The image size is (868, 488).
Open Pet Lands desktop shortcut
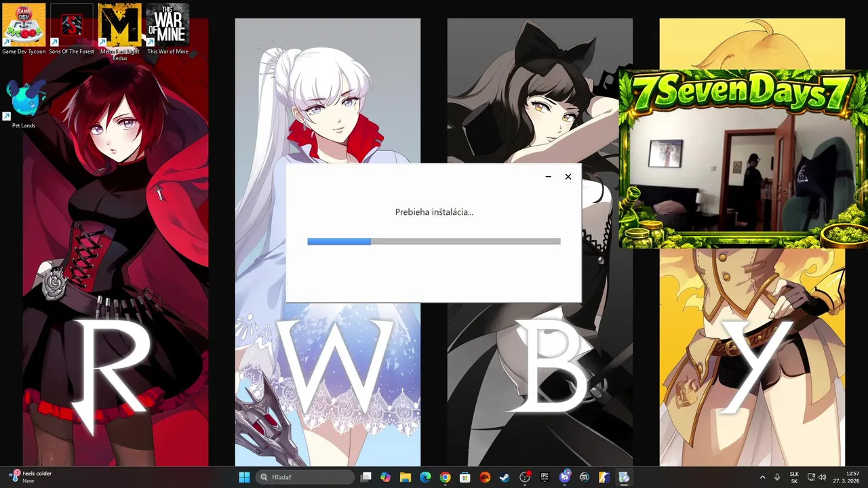click(24, 103)
